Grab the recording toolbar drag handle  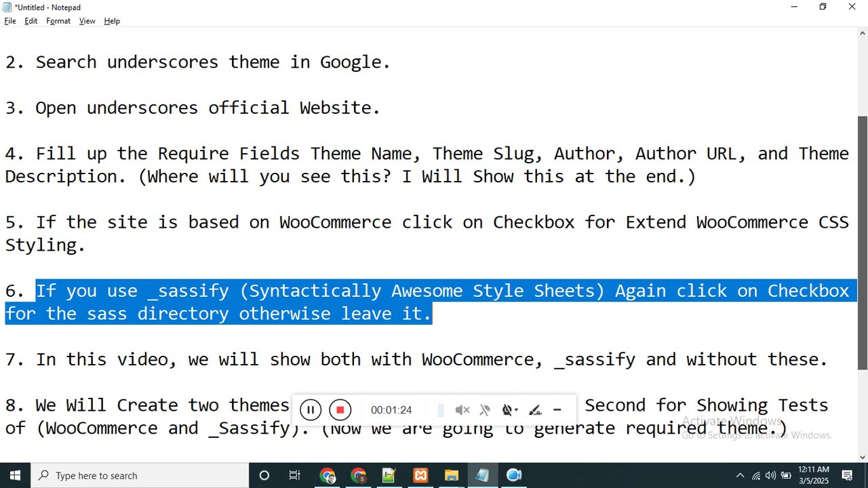click(441, 410)
